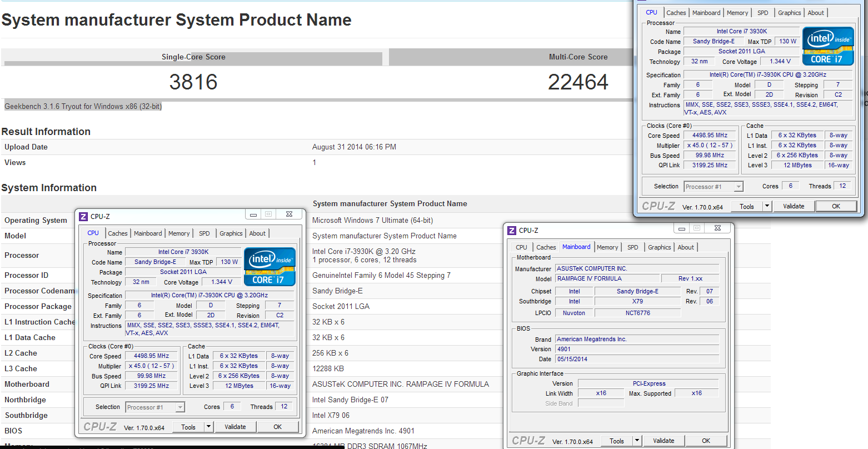Select SPD tab in the top-right CPU-Z window

click(763, 13)
